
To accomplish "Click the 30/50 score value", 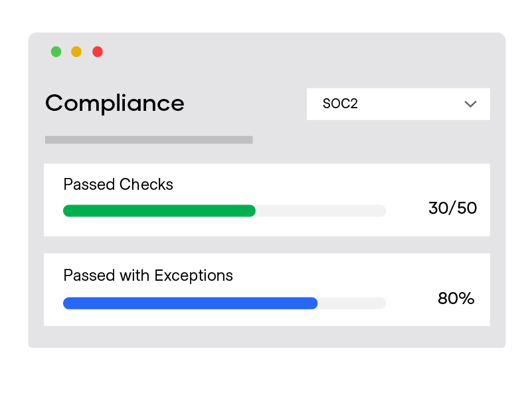I will (452, 208).
